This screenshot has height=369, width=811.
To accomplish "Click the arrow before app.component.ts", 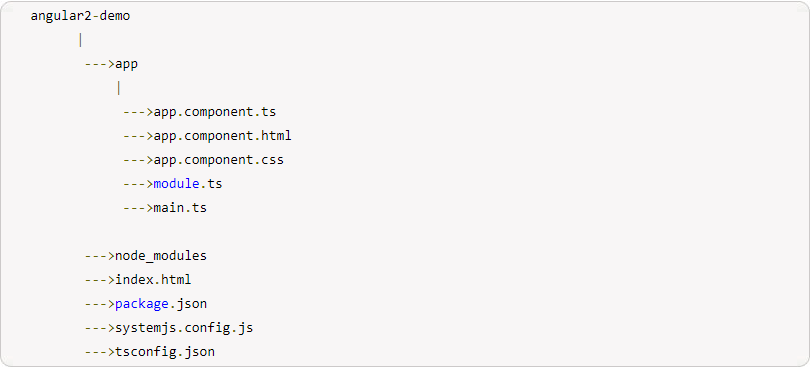I will [138, 112].
